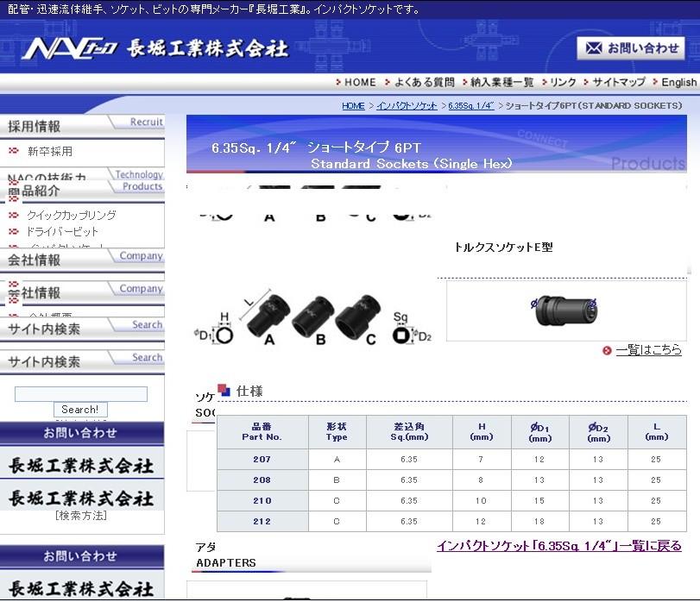Click the red arrow before サイトマップ

click(586, 82)
